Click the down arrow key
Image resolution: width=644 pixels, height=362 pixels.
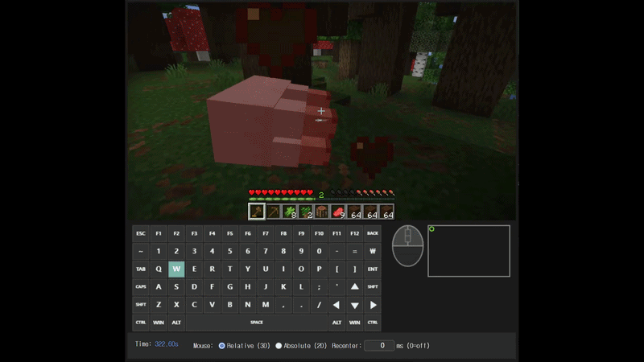click(355, 305)
